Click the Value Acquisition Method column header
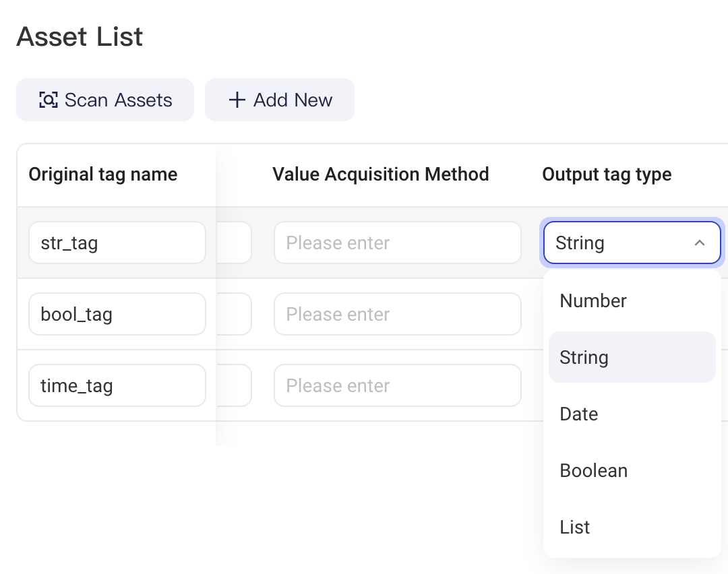The height and width of the screenshot is (574, 728). (381, 174)
